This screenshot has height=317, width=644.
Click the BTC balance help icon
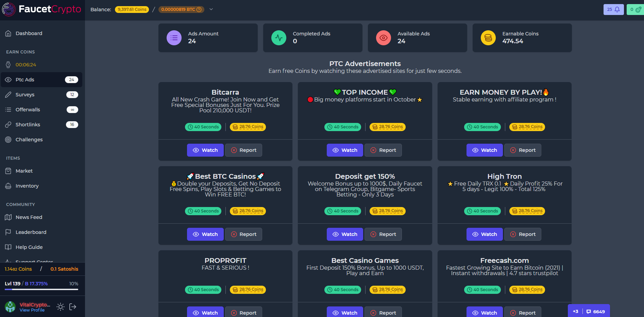click(199, 10)
